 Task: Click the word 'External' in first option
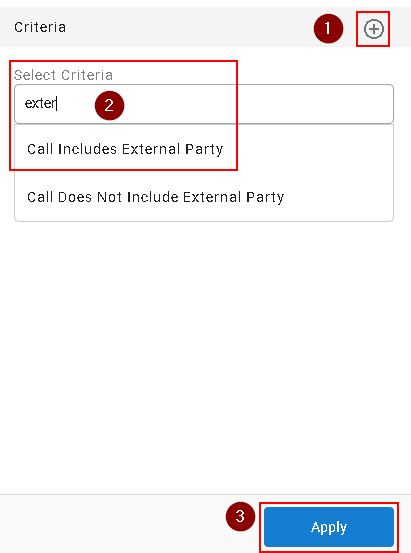[x=151, y=149]
